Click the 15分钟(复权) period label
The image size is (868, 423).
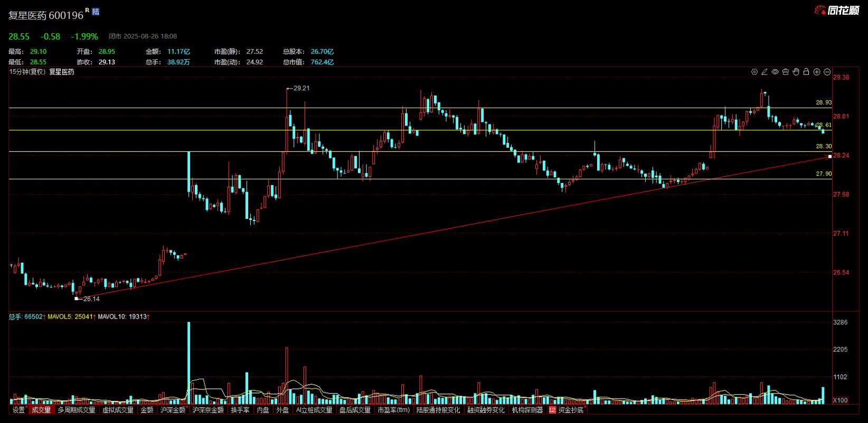pyautogui.click(x=28, y=72)
